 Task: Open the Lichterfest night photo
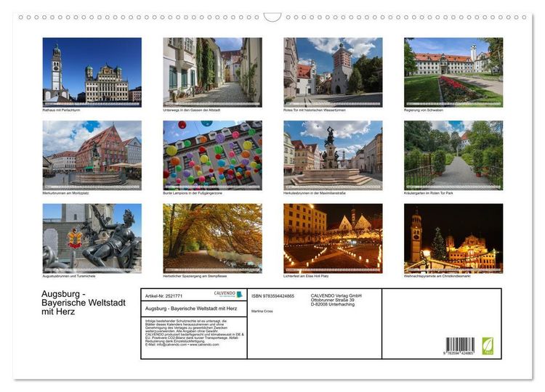(333, 238)
